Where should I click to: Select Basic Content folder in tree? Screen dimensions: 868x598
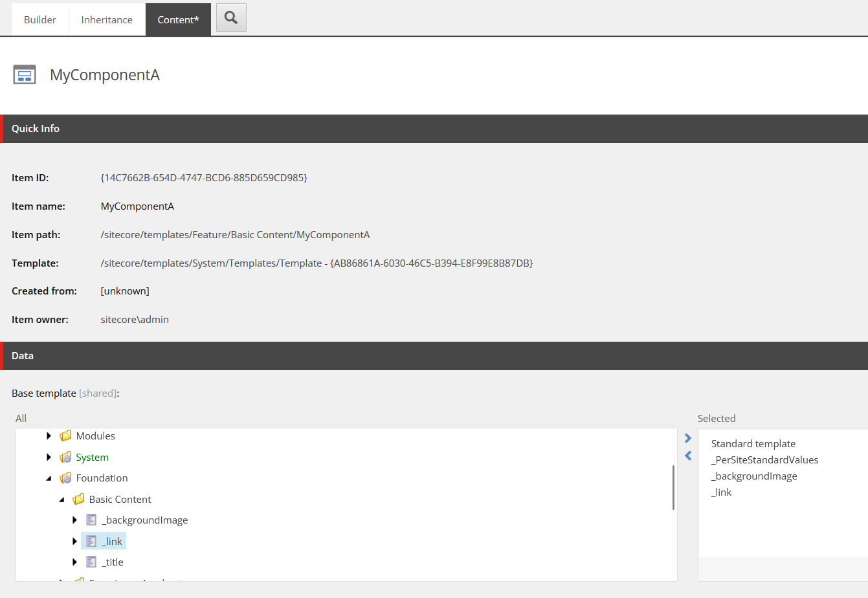click(120, 500)
